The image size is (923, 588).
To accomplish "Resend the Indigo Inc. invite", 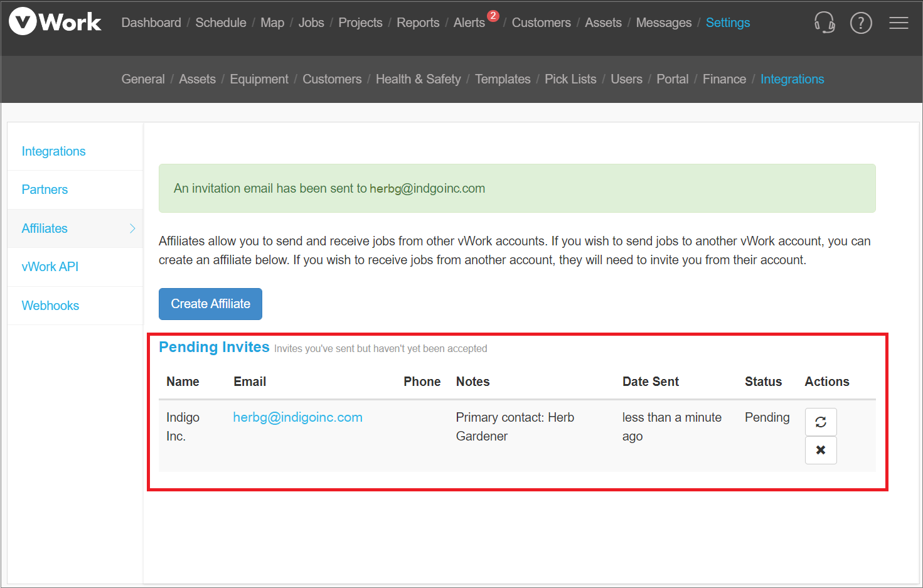I will pyautogui.click(x=821, y=422).
